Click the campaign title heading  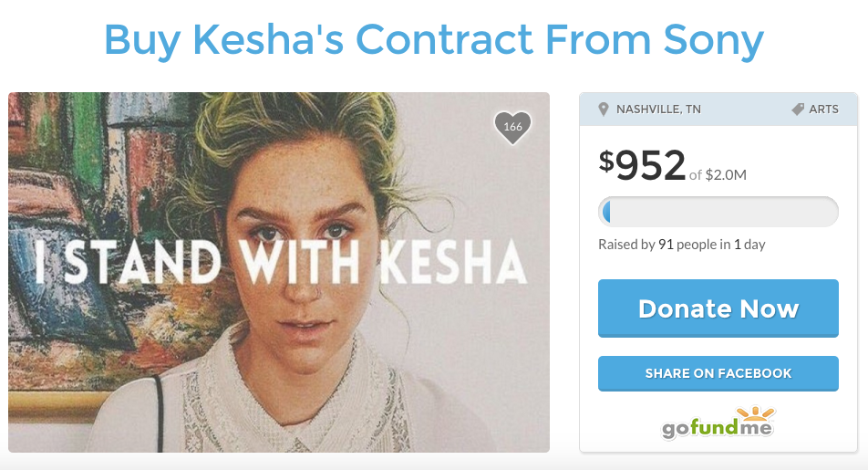(434, 40)
